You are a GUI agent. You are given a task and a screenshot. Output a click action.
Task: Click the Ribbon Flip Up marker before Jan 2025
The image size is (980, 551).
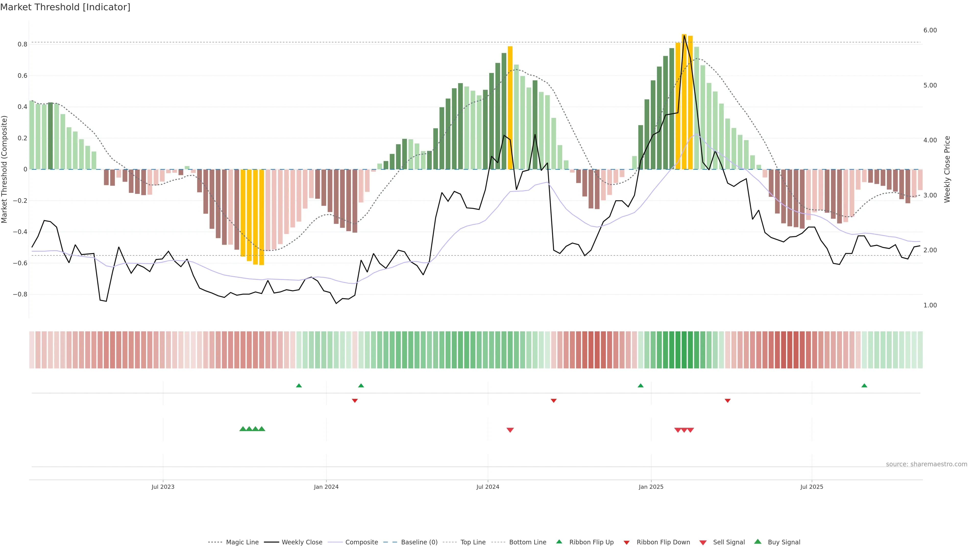(641, 386)
